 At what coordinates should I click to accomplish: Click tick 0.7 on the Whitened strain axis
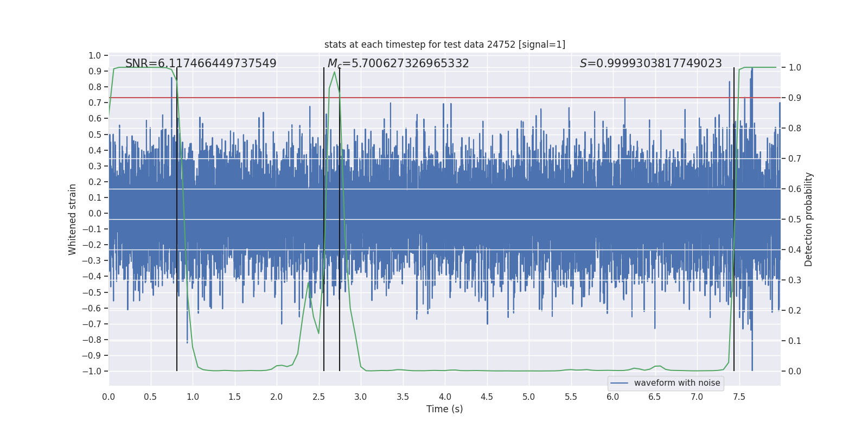(x=95, y=103)
